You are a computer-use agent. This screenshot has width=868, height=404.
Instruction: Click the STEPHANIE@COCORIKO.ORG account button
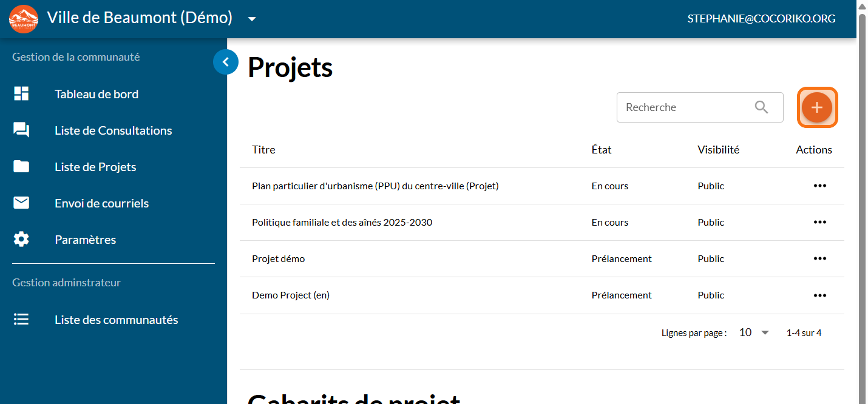(761, 19)
